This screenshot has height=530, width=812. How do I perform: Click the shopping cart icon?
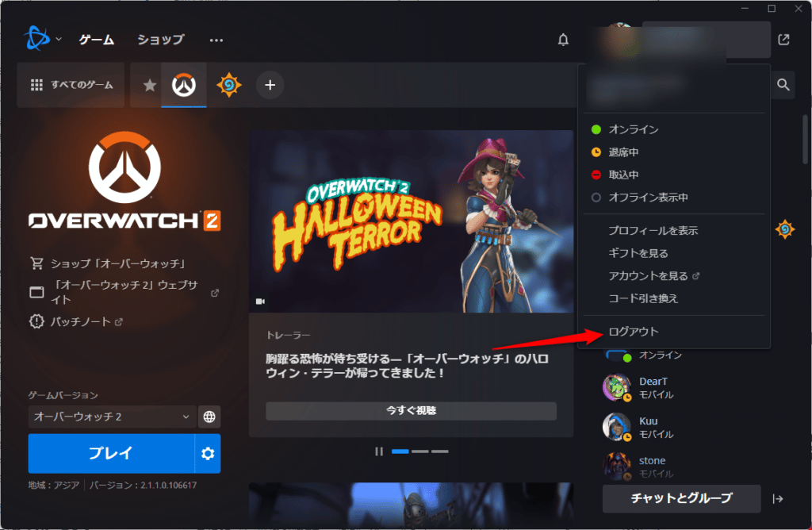point(36,263)
